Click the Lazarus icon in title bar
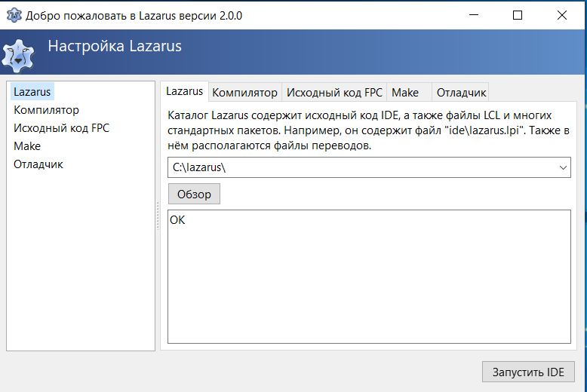The image size is (587, 392). [14, 15]
